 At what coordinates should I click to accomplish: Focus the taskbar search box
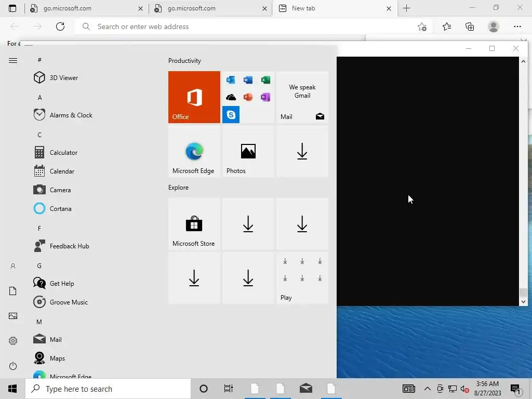click(x=108, y=389)
